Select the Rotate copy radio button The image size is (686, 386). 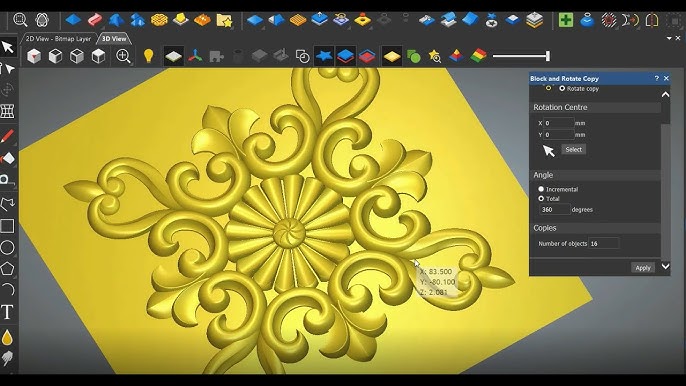point(562,88)
